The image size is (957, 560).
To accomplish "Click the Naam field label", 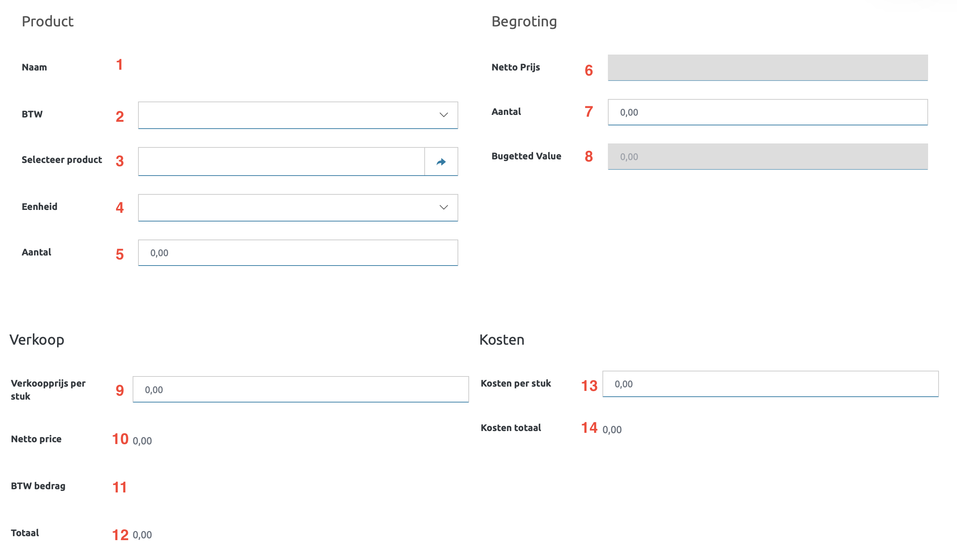I will tap(34, 68).
